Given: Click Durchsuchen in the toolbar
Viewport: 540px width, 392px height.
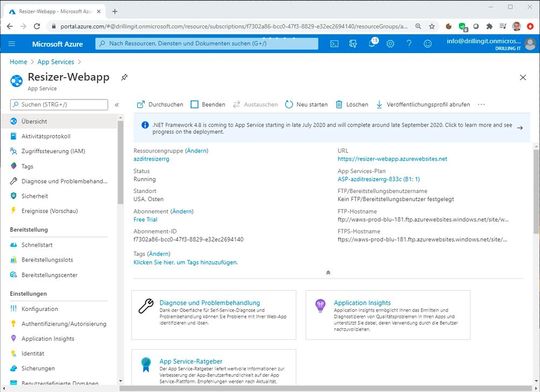Looking at the screenshot, I should coord(160,104).
